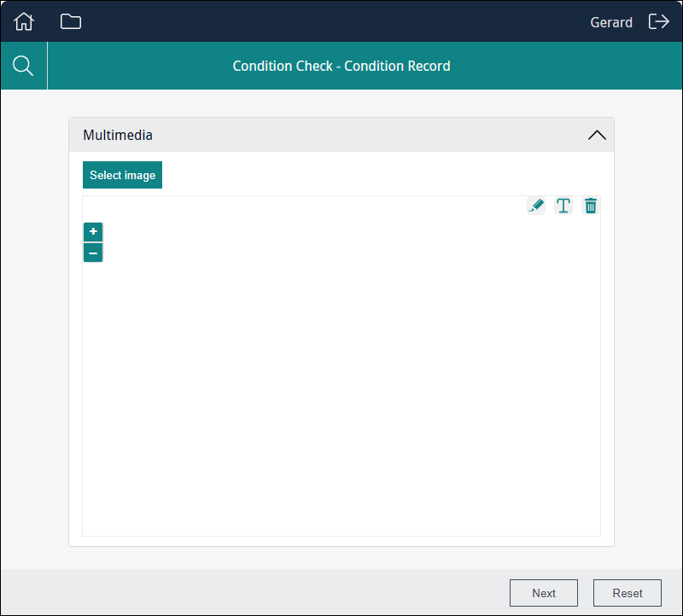Click the Next button
Screen dimensions: 683x616
pyautogui.click(x=544, y=593)
